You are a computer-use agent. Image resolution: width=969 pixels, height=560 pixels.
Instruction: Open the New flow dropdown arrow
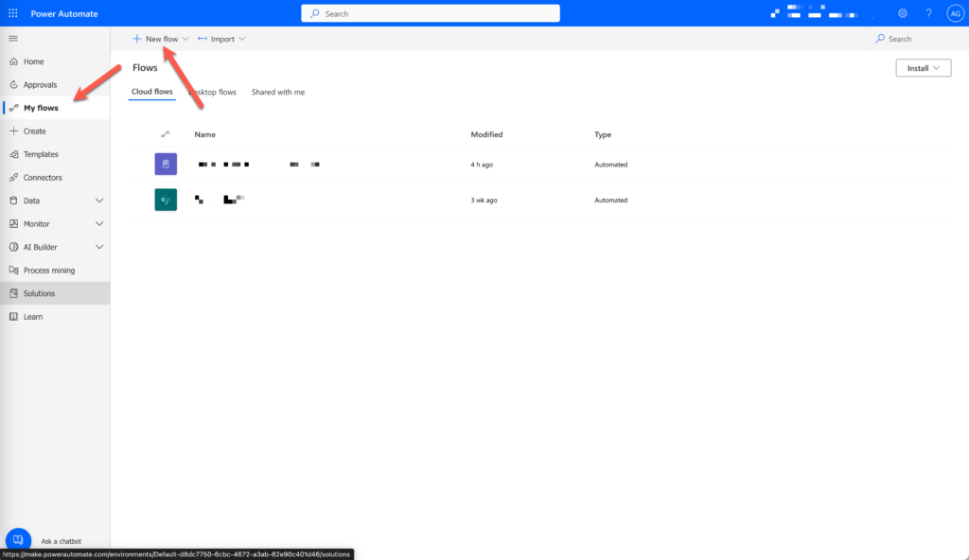click(x=185, y=39)
